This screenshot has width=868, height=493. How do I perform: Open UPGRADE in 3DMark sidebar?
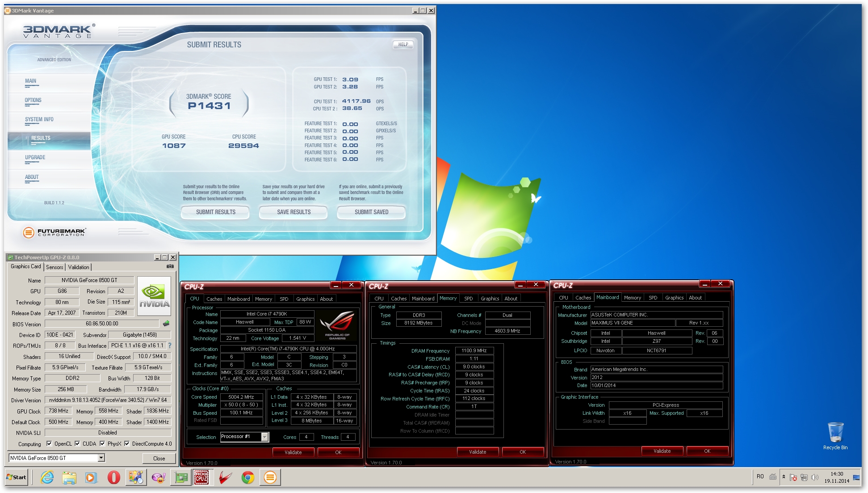(35, 158)
